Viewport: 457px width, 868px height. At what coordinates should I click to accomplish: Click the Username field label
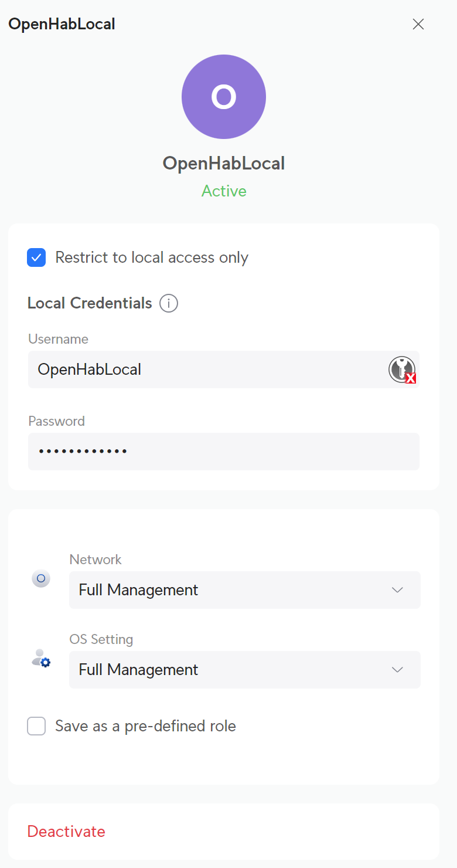click(x=58, y=339)
